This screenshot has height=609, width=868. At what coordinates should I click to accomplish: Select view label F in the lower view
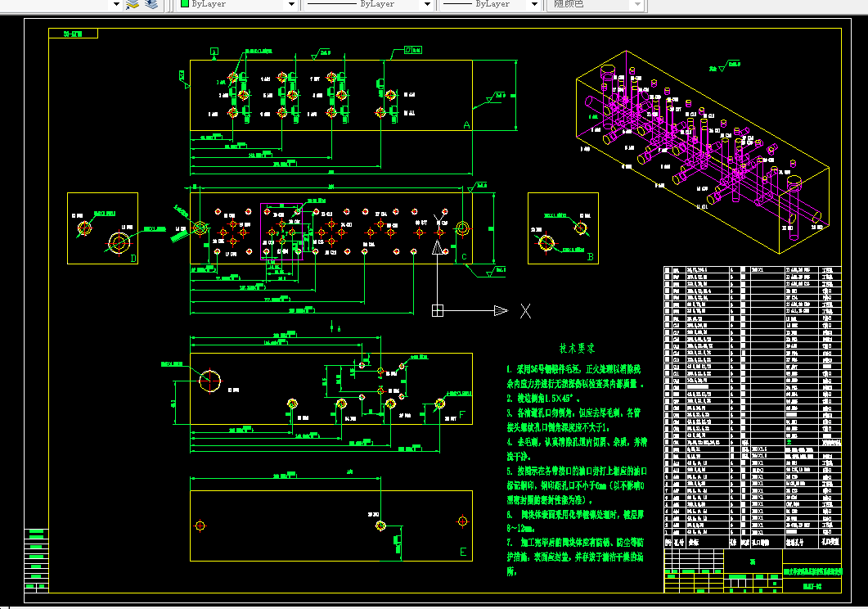pos(462,415)
